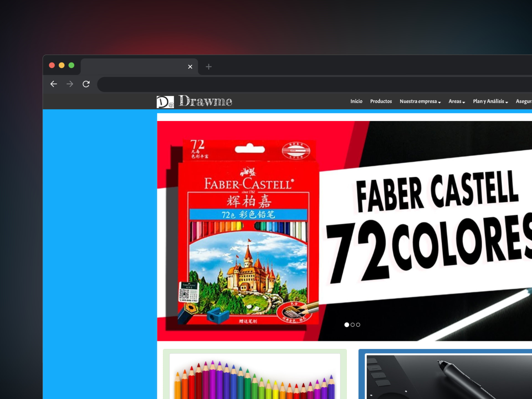Toggle the red macOS traffic light button
The width and height of the screenshot is (532, 399).
51,66
